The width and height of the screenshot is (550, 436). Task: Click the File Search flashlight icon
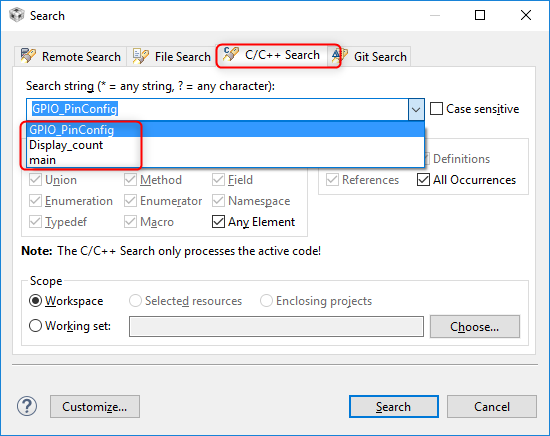[141, 56]
